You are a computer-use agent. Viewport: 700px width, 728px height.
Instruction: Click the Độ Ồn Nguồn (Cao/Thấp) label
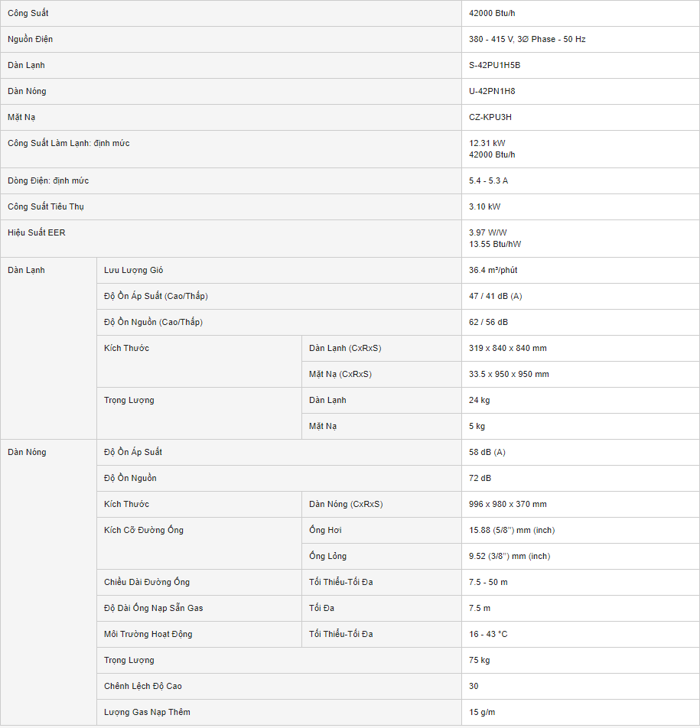pyautogui.click(x=153, y=322)
